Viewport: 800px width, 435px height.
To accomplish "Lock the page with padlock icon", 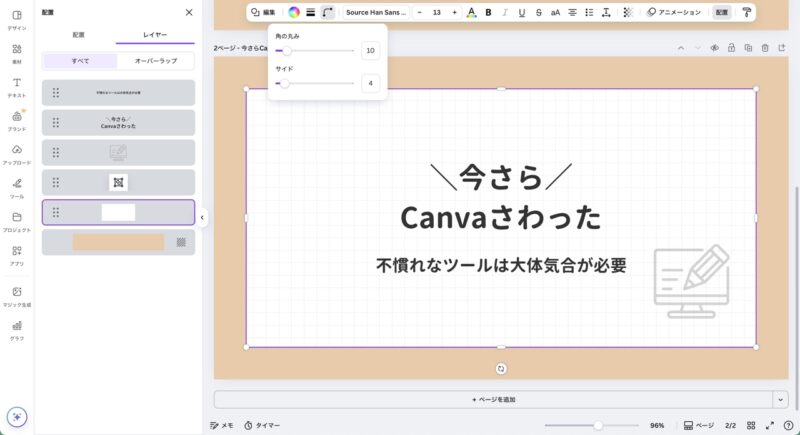I will pyautogui.click(x=731, y=48).
